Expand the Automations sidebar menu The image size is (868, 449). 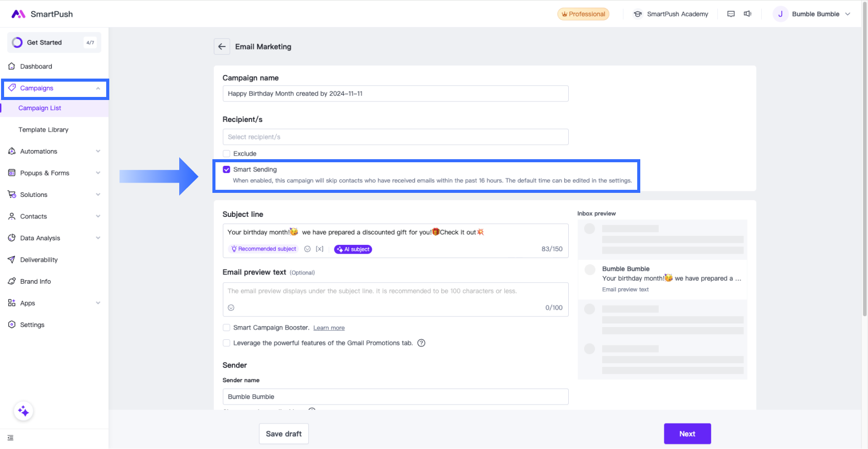tap(54, 152)
